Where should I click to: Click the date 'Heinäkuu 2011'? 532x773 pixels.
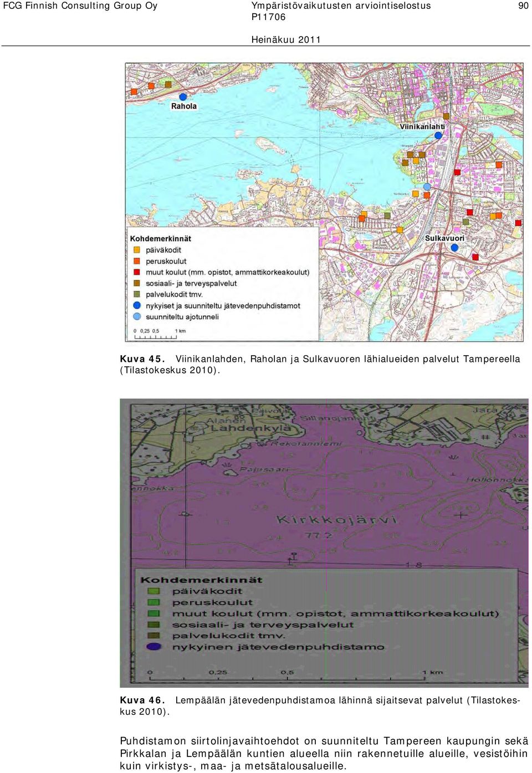pos(286,39)
